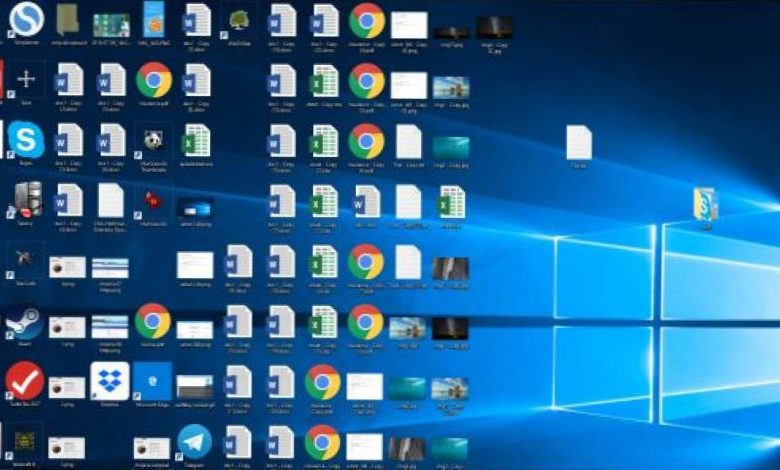Select the Chrome icon directly above Edge
Viewport: 780px width, 470px height.
click(x=152, y=321)
